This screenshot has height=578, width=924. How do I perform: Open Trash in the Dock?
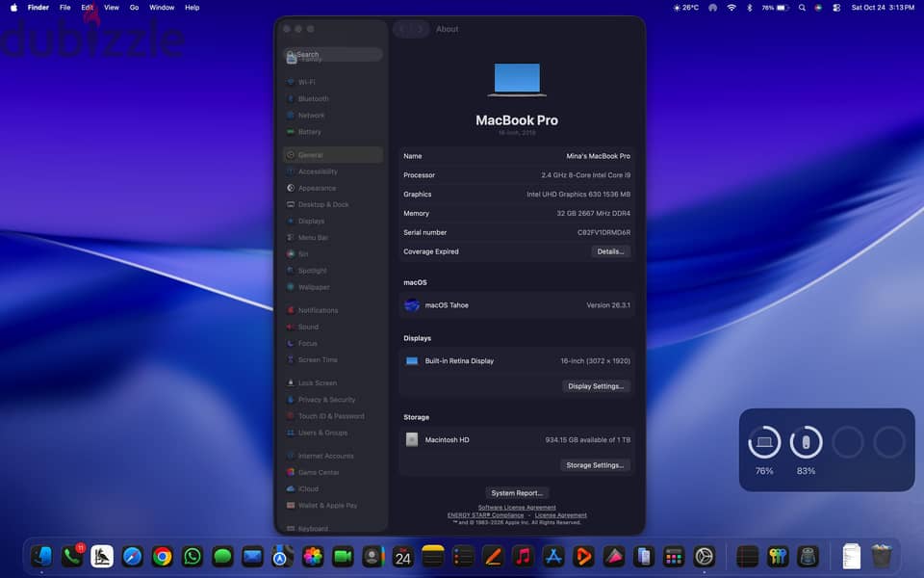[882, 556]
